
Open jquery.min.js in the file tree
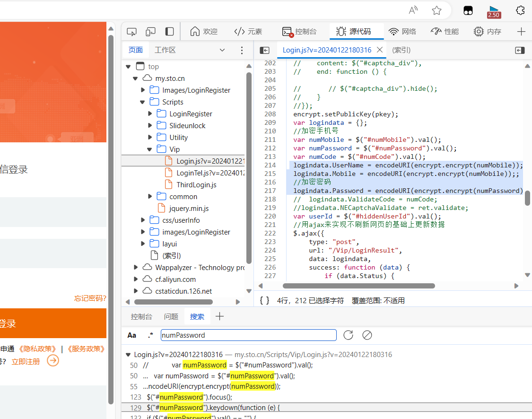[x=183, y=208]
